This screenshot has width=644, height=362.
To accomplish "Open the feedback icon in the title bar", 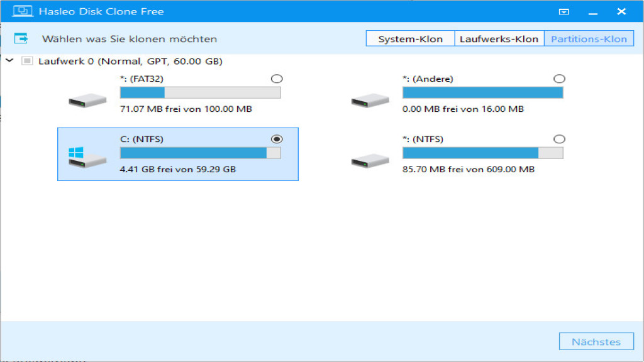I will tap(565, 11).
